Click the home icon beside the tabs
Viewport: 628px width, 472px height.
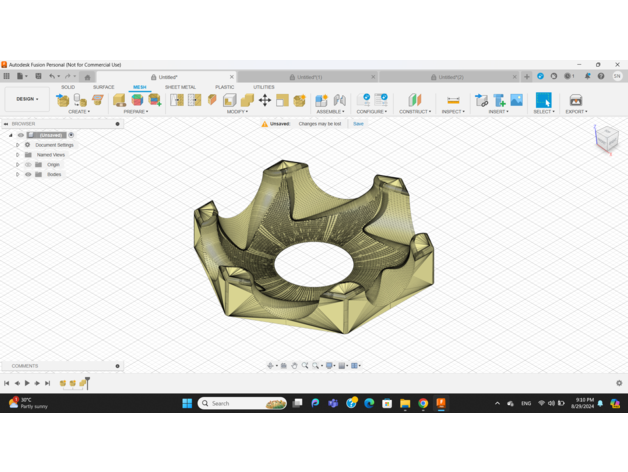pos(87,77)
